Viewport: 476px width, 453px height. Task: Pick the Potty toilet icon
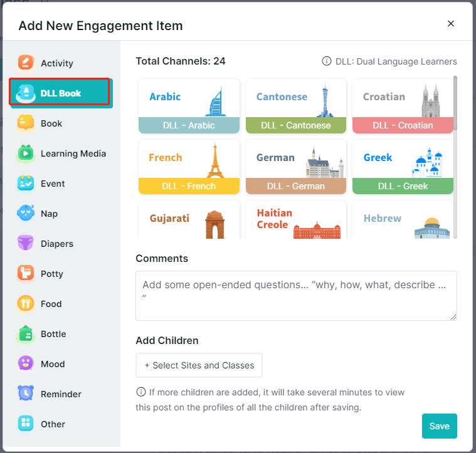coord(26,274)
